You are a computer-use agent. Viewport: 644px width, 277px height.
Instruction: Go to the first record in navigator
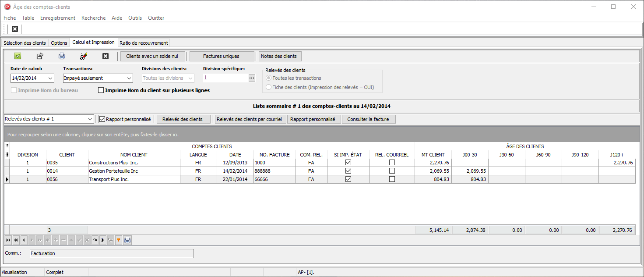(8, 240)
